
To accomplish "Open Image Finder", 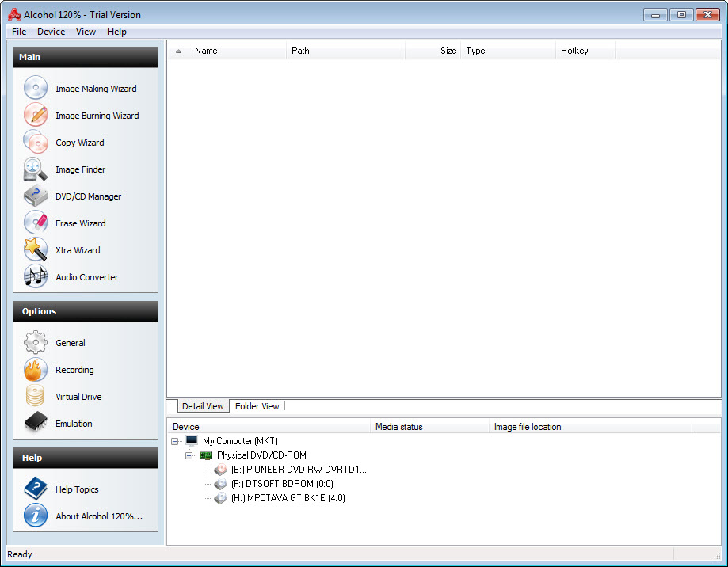I will [x=80, y=169].
